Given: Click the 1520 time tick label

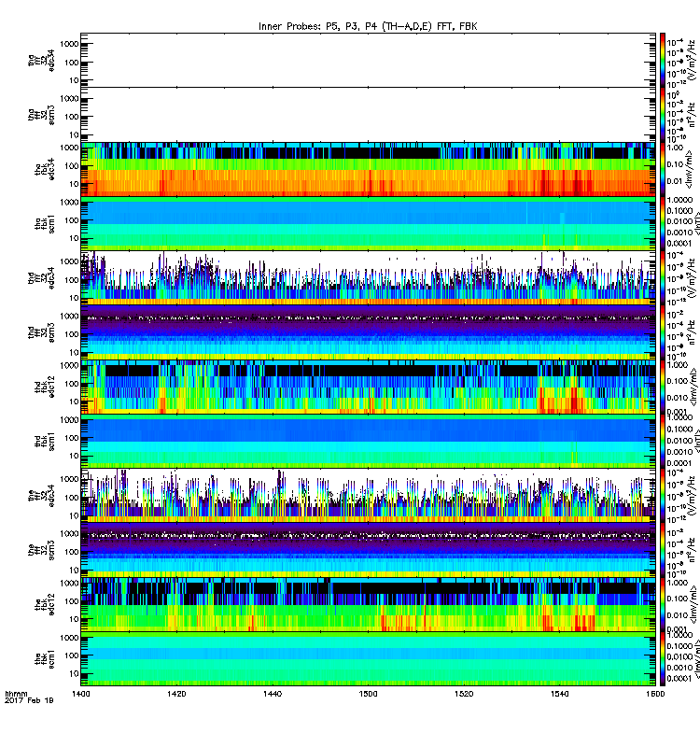Looking at the screenshot, I should (x=464, y=694).
